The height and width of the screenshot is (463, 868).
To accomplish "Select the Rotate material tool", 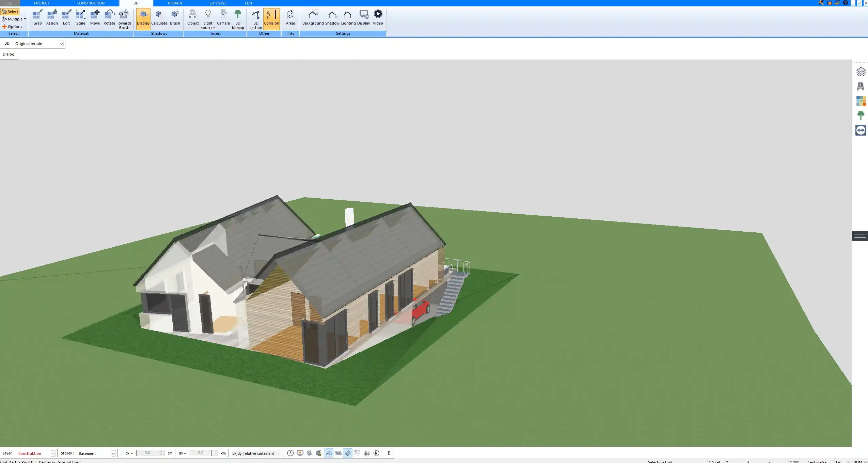I will [109, 17].
